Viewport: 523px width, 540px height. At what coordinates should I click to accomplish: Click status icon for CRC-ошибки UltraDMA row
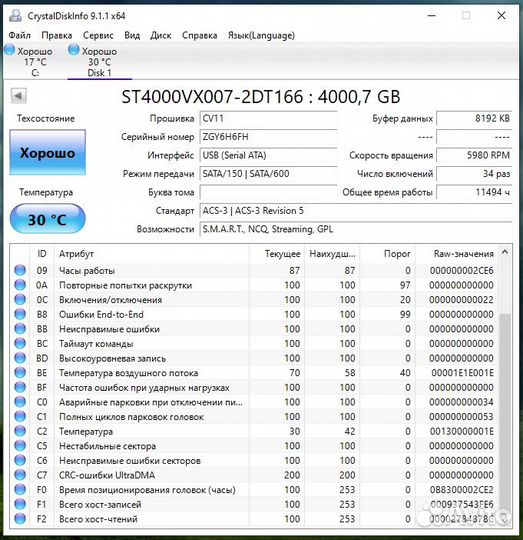(20, 475)
